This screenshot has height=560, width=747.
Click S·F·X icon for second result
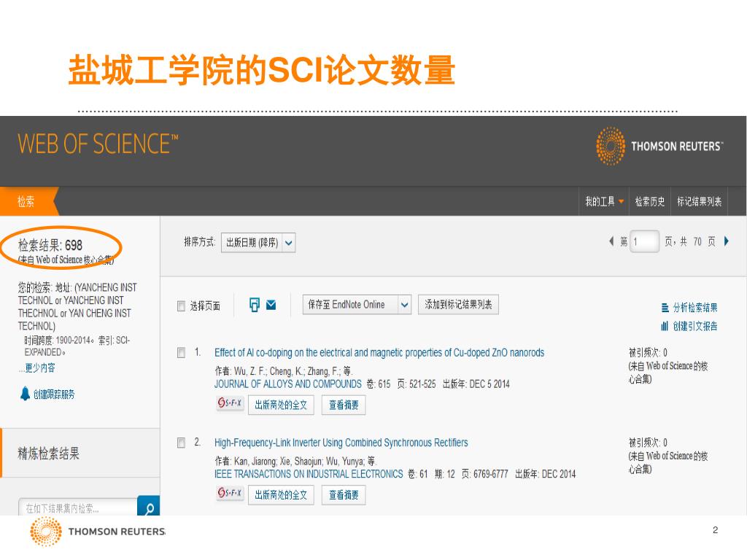pyautogui.click(x=230, y=492)
